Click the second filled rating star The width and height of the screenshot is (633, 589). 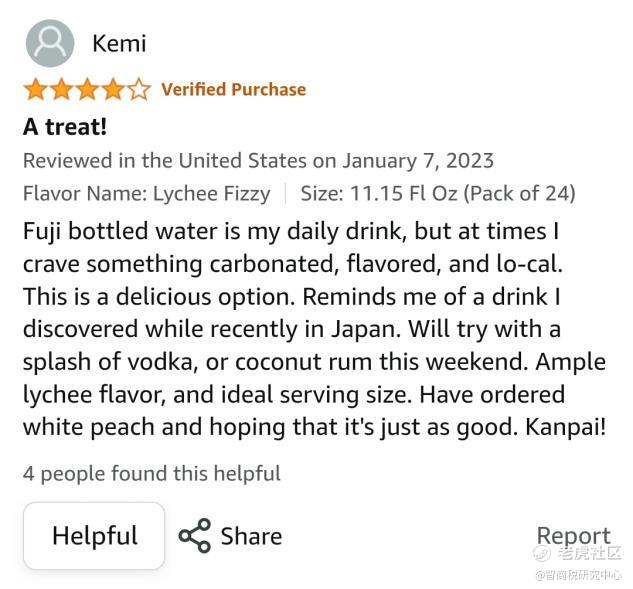pyautogui.click(x=61, y=90)
